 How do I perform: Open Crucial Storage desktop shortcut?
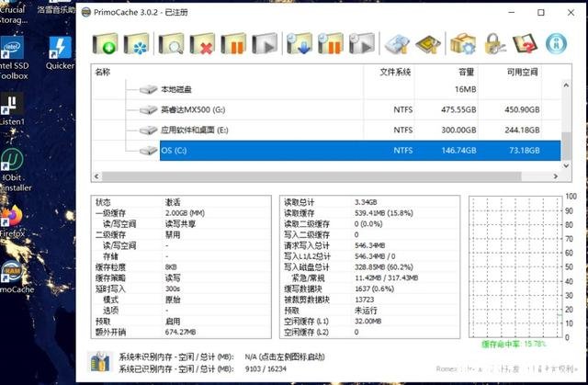click(x=14, y=13)
